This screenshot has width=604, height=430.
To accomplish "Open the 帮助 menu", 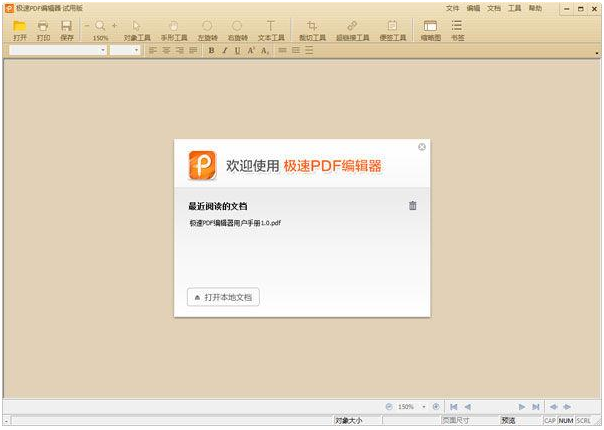I will point(535,8).
